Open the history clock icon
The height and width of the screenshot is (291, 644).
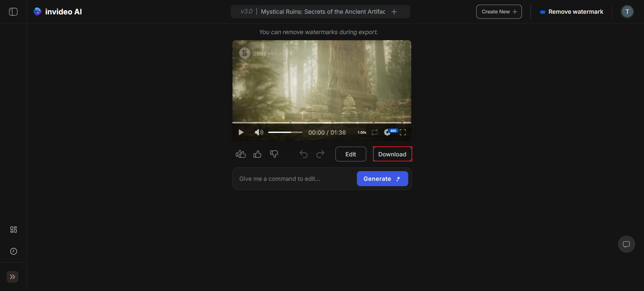pos(13,251)
